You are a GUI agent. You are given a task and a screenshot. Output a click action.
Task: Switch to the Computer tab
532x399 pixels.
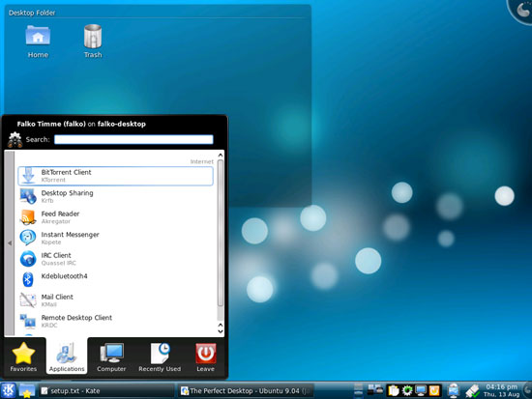click(111, 356)
